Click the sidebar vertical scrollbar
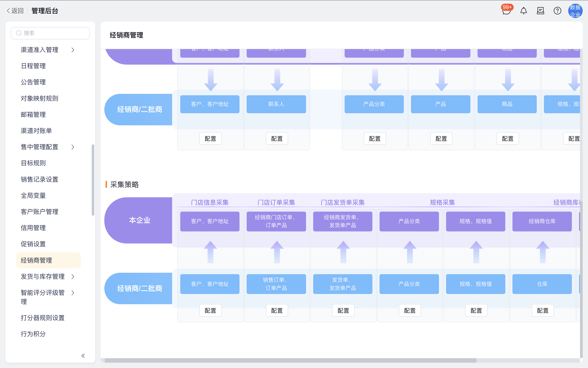Screen dimensions: 588x368 (x=93, y=180)
